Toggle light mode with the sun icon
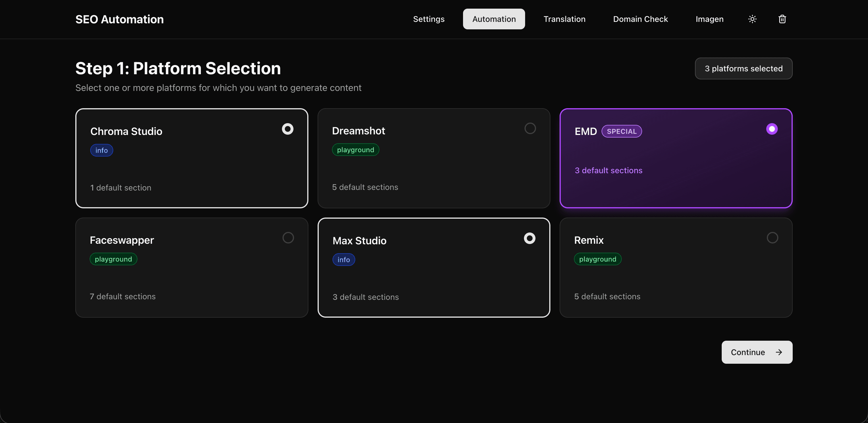 [x=752, y=19]
